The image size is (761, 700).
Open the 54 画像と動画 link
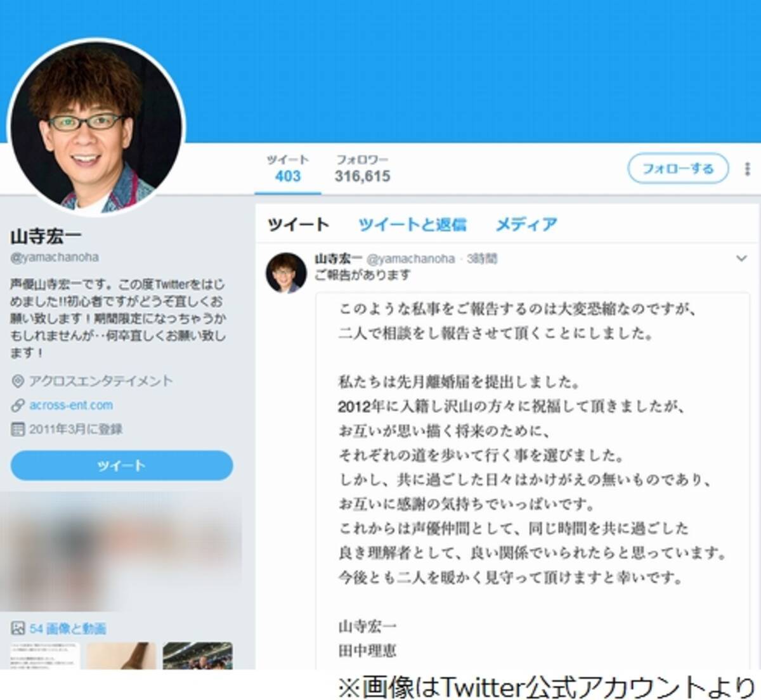[68, 628]
